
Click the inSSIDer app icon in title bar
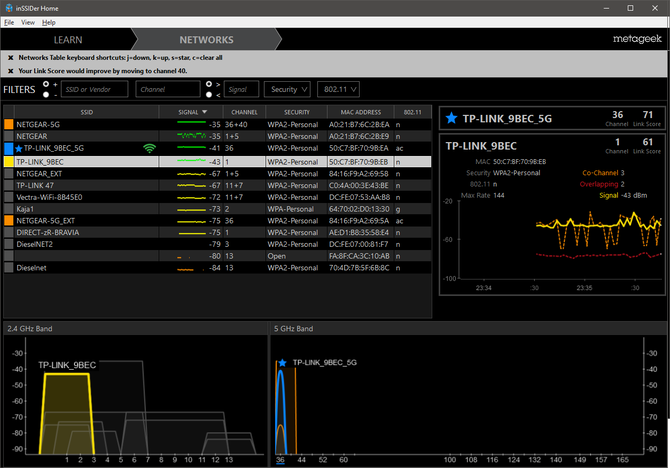[x=9, y=8]
